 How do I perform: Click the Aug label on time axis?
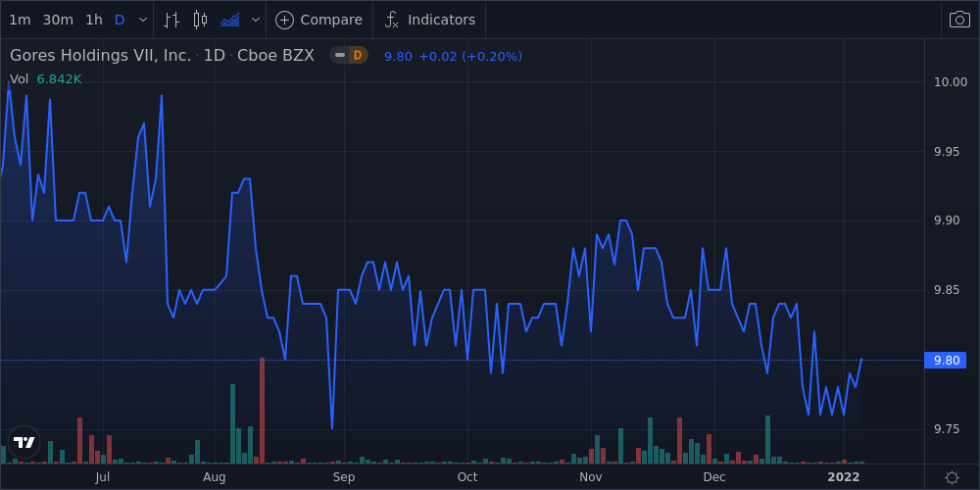(x=215, y=477)
